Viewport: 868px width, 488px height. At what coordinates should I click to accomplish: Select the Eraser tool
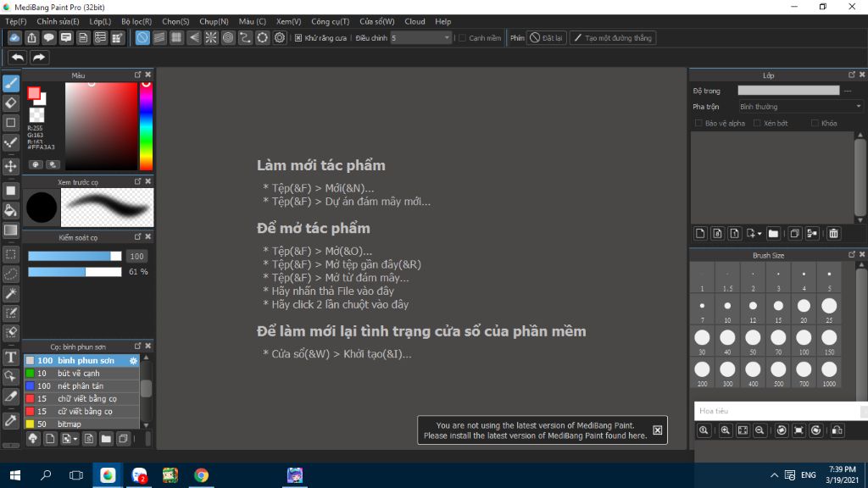pyautogui.click(x=10, y=103)
